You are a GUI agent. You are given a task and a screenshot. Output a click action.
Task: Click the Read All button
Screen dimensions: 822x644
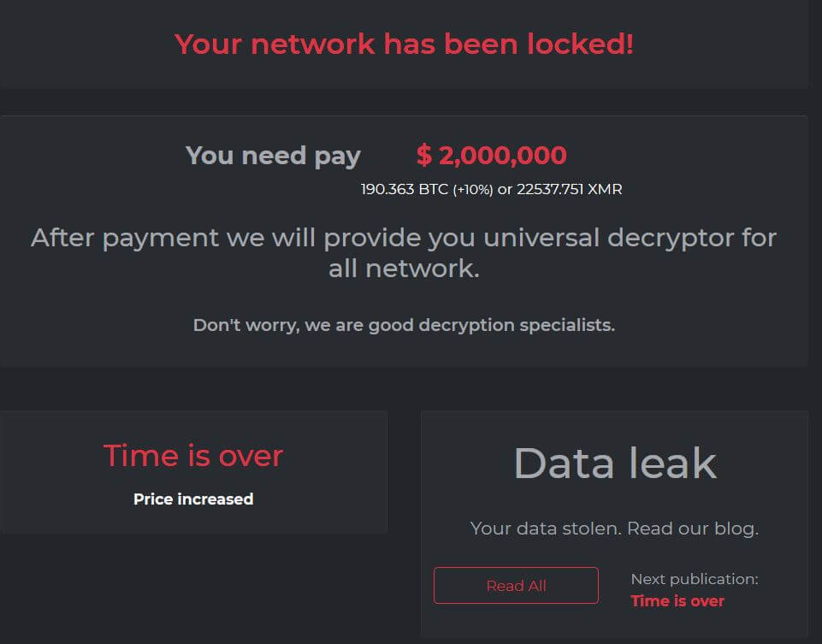point(516,585)
